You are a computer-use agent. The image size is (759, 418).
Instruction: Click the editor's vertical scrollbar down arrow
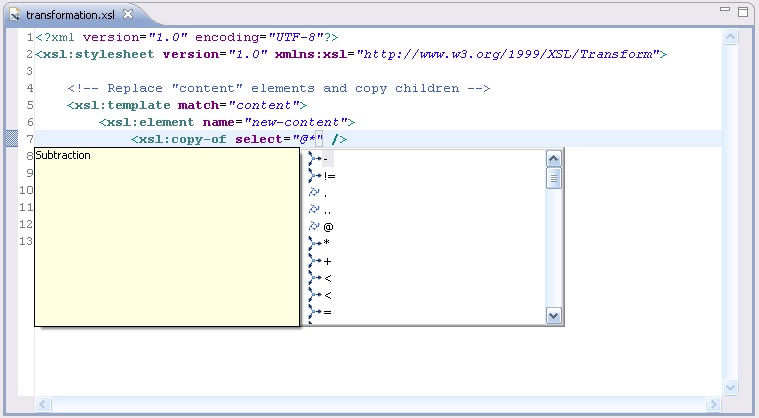[x=730, y=388]
